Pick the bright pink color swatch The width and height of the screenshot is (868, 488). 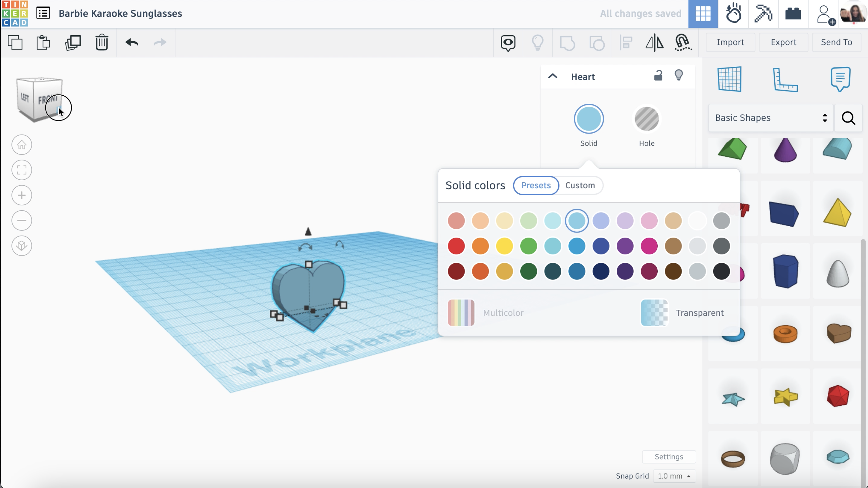(649, 246)
